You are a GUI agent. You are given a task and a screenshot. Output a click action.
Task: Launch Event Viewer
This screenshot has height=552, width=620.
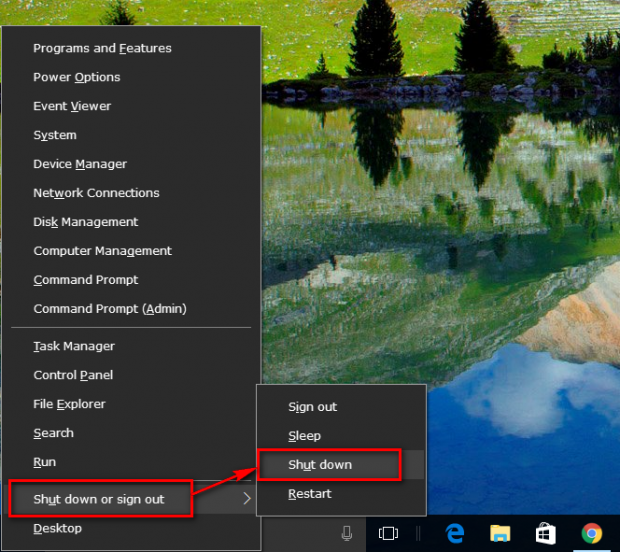pyautogui.click(x=131, y=106)
